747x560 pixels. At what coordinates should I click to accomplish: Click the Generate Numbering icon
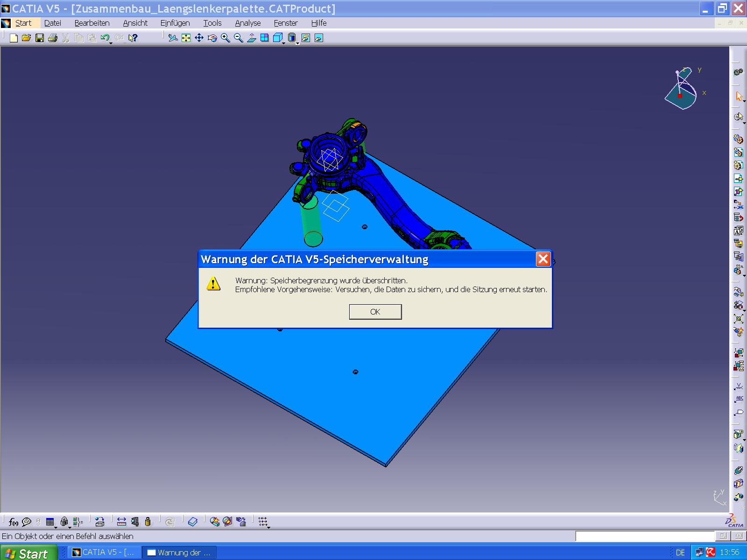(739, 231)
